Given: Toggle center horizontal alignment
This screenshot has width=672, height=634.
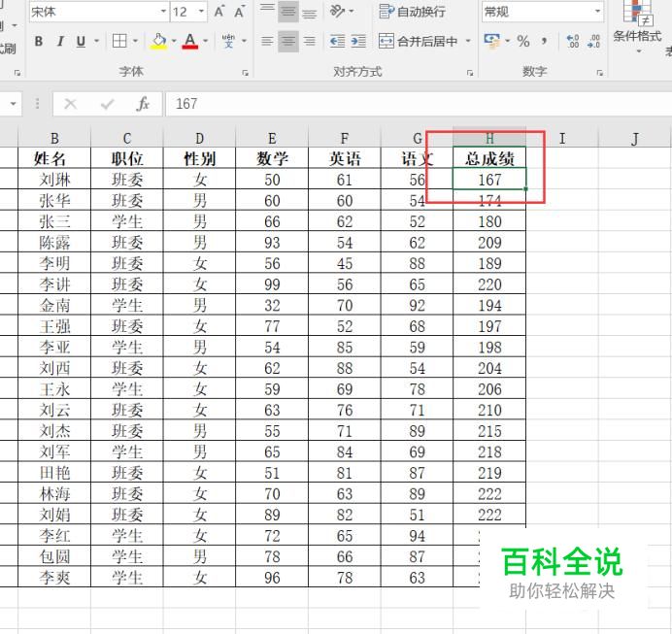Looking at the screenshot, I should [x=288, y=42].
